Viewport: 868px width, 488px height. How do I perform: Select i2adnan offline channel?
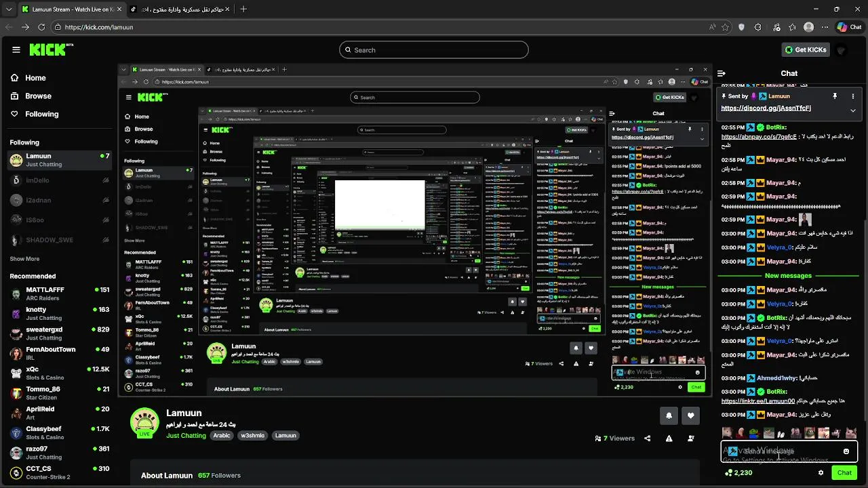tap(59, 200)
